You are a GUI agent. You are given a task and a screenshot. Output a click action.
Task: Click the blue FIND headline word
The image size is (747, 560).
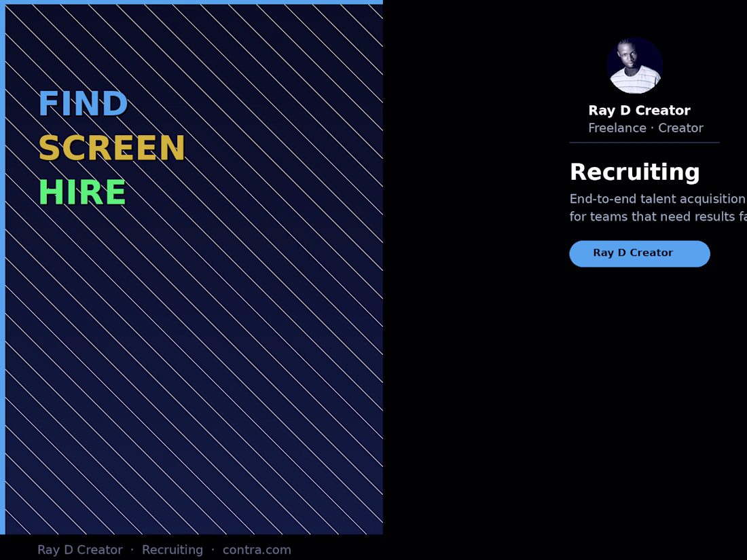83,104
